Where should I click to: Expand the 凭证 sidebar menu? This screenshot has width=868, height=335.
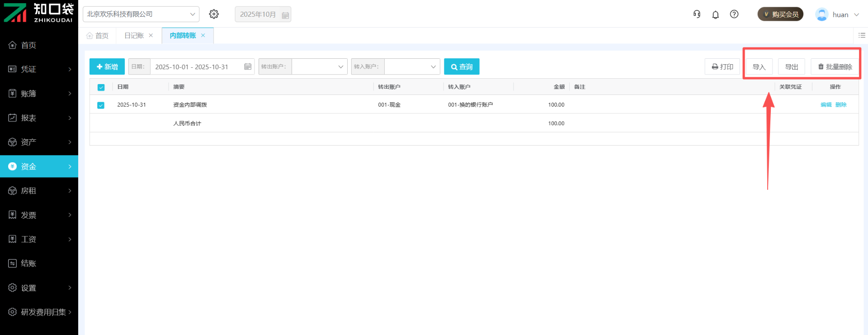point(39,69)
